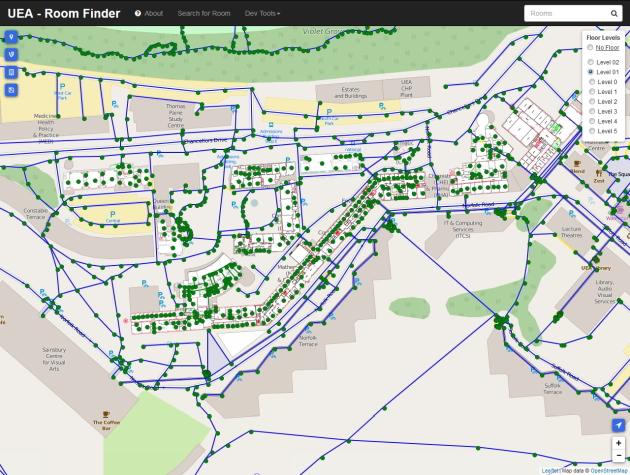This screenshot has width=630, height=475.
Task: Click the search magnifier icon
Action: 614,14
